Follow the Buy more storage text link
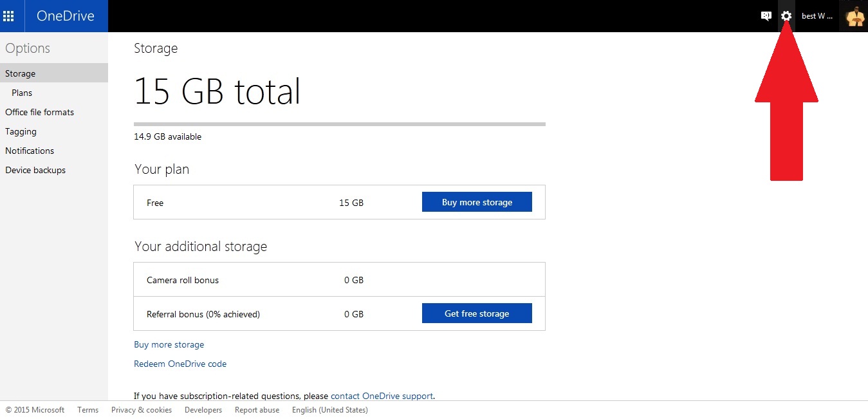868x419 pixels. (169, 344)
